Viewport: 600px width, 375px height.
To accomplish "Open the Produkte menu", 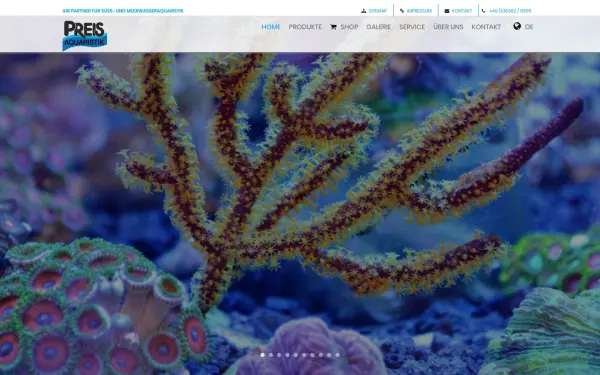I will [x=305, y=27].
